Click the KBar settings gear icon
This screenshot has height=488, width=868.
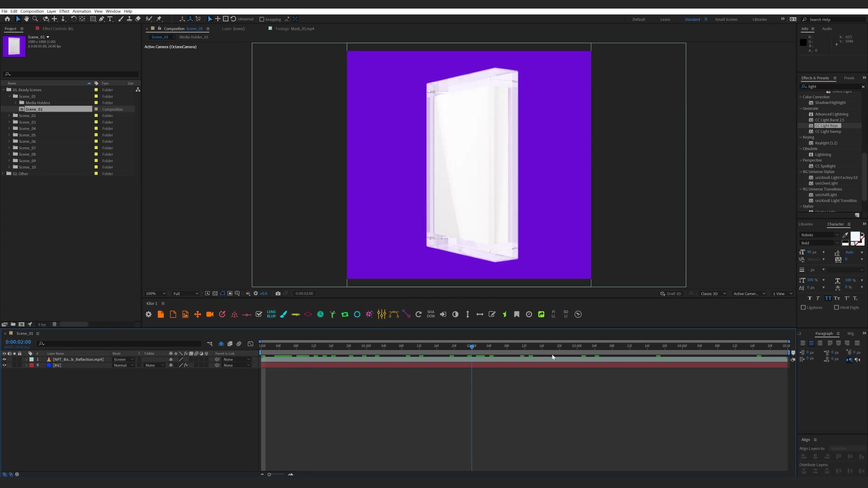click(148, 314)
